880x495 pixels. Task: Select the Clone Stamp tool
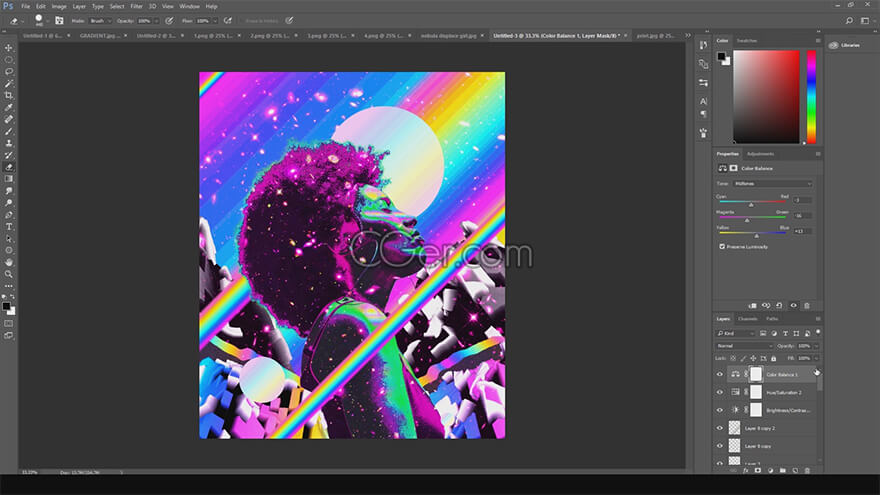[8, 143]
